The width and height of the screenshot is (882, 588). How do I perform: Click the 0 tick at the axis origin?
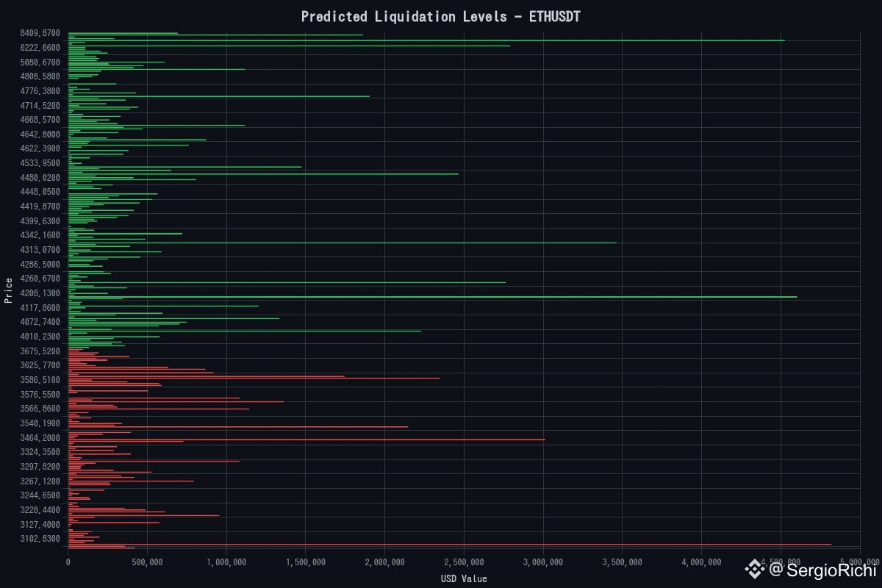click(68, 562)
